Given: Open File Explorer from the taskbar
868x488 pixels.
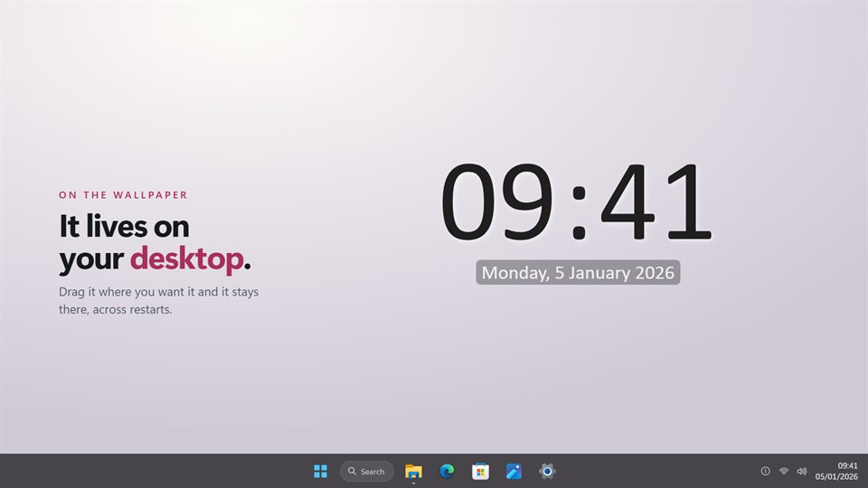Looking at the screenshot, I should 413,472.
